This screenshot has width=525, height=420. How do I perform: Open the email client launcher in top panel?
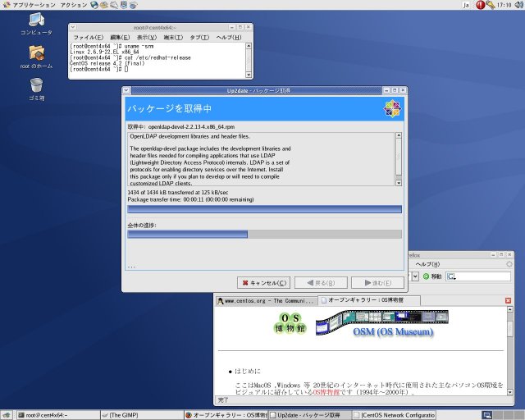coord(104,5)
